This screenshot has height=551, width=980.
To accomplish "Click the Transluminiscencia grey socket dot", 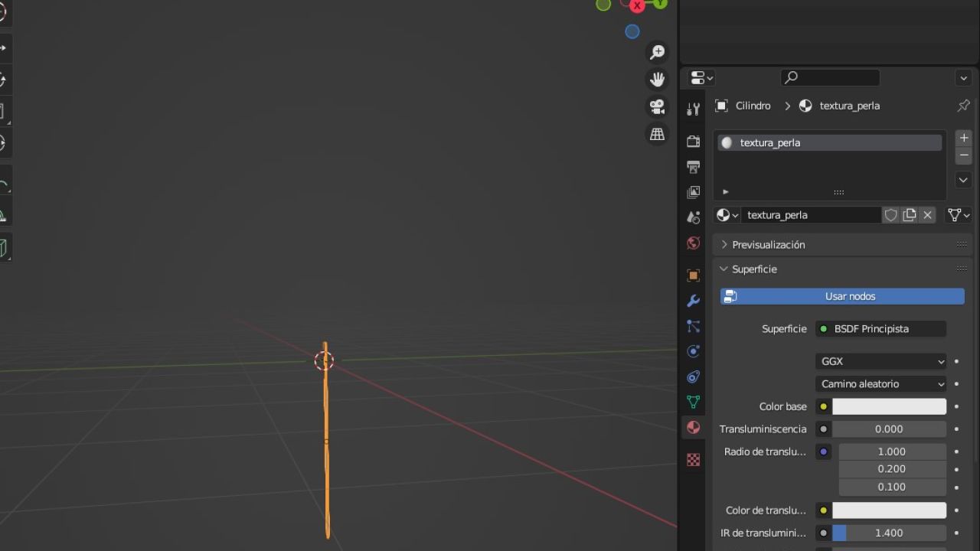I will coord(823,429).
